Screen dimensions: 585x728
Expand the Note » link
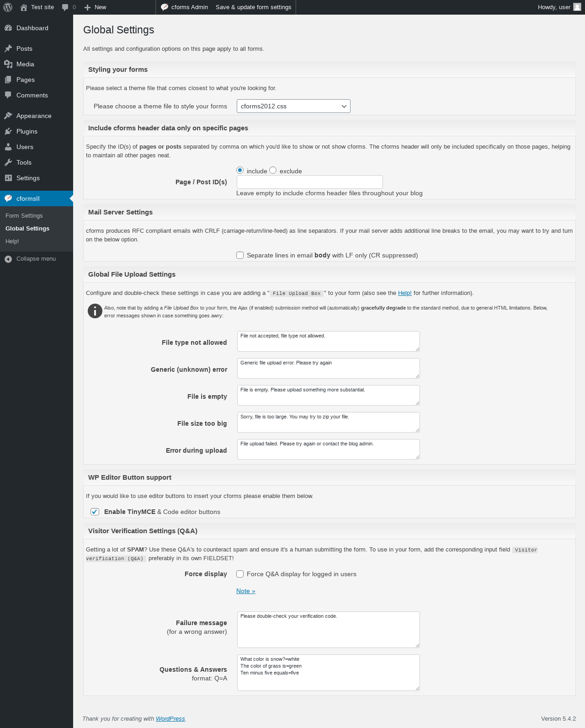click(246, 591)
